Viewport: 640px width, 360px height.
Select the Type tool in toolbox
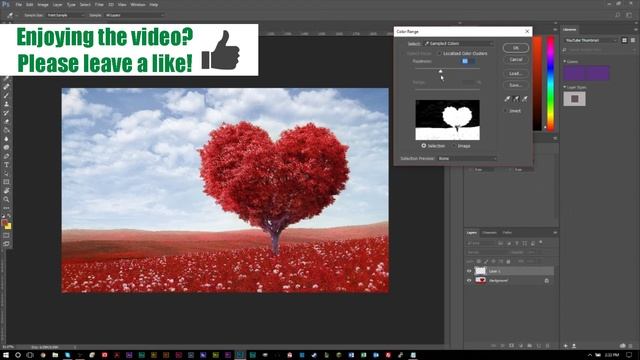[x=6, y=165]
